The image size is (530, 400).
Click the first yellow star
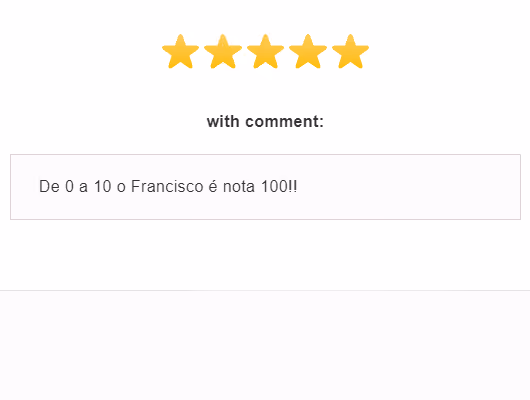click(180, 51)
